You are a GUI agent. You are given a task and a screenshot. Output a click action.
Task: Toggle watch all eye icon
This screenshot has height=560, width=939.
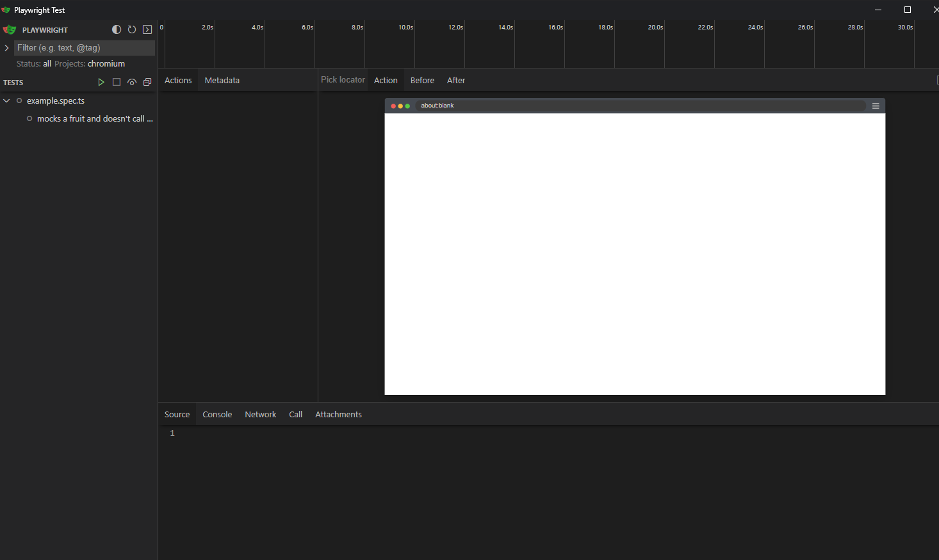pos(132,82)
